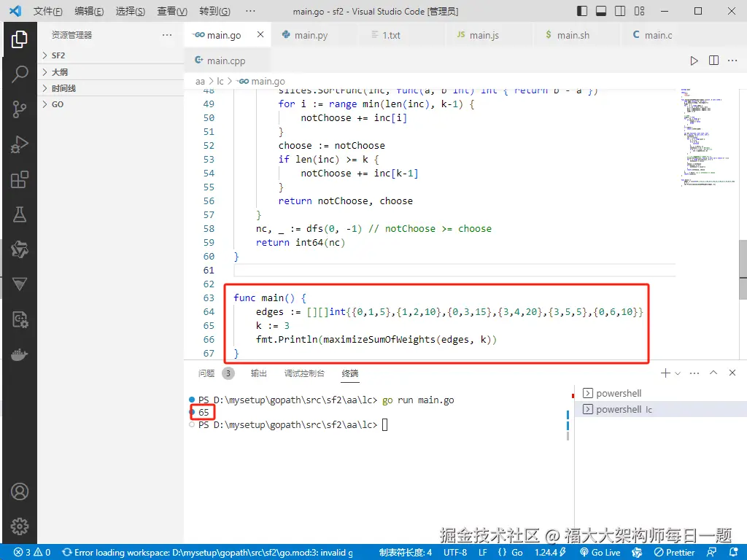The height and width of the screenshot is (560, 747).
Task: Open the Testing flask view
Action: [19, 215]
